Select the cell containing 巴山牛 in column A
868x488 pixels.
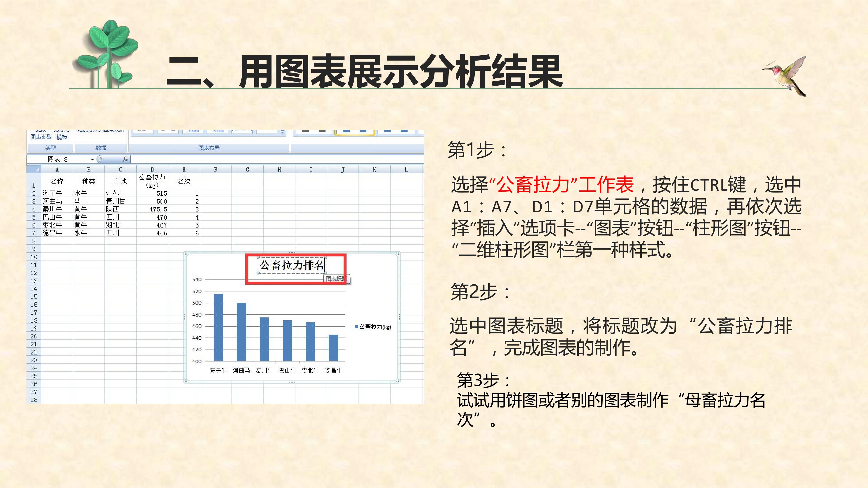(57, 217)
